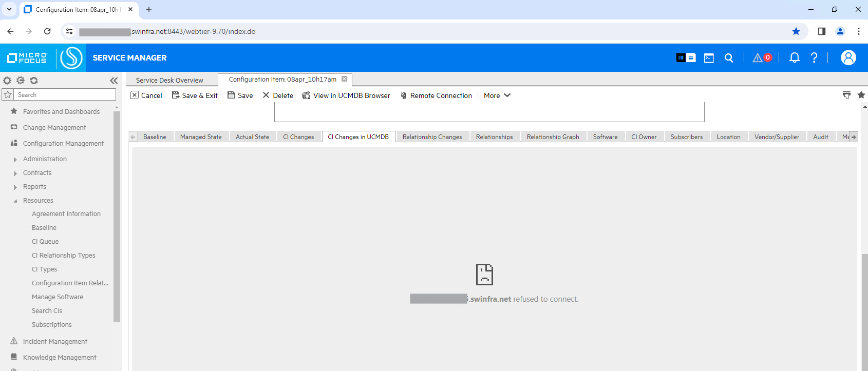Toggle the view switcher in header
868x371 pixels.
686,58
